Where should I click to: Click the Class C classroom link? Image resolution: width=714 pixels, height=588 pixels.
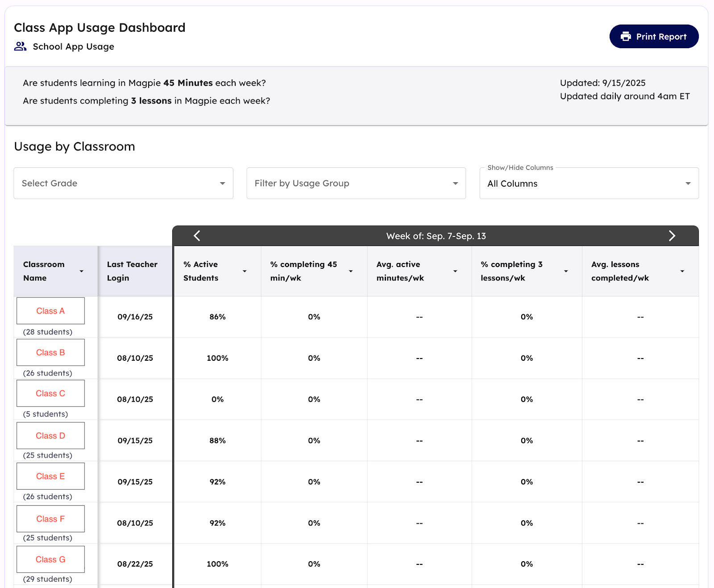(x=50, y=393)
